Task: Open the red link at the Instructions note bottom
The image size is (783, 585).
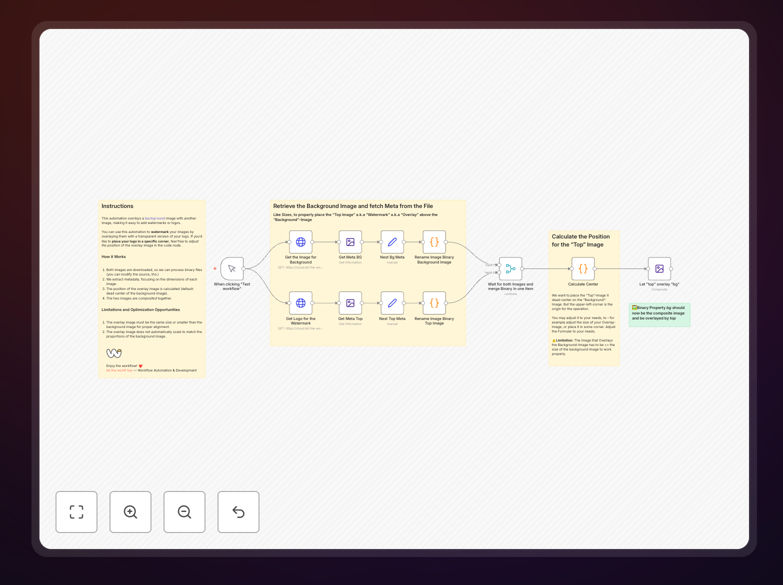Action: [x=120, y=371]
